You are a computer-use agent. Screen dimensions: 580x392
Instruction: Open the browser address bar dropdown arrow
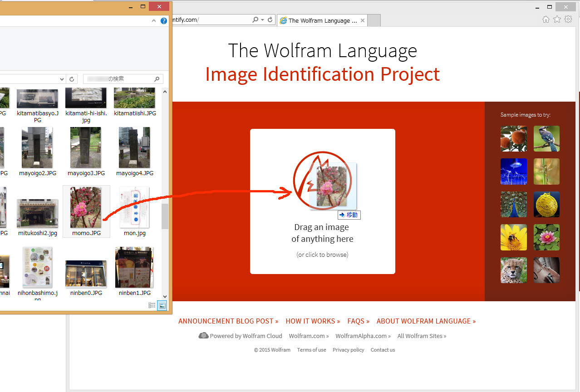262,20
